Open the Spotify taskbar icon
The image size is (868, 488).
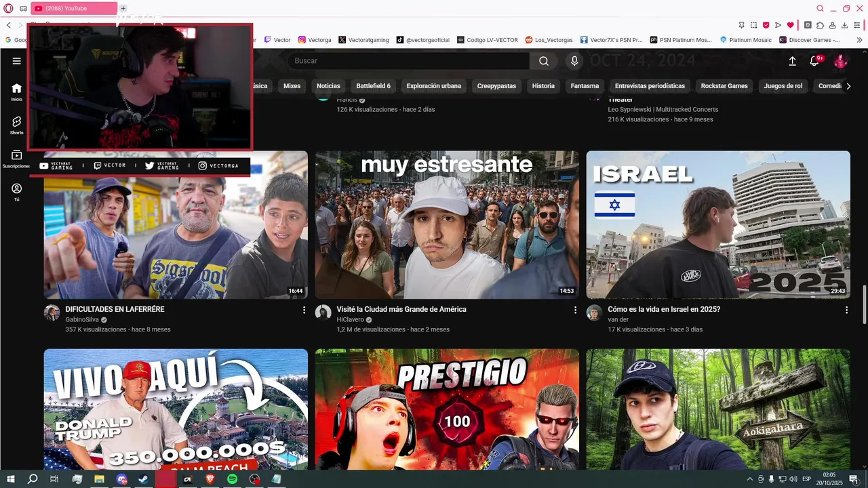(x=232, y=479)
